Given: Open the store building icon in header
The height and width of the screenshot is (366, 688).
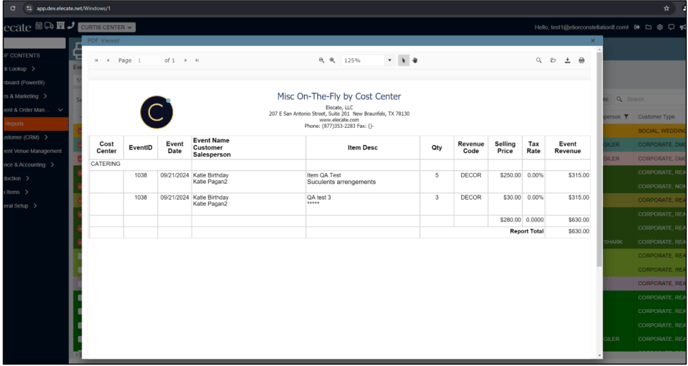Looking at the screenshot, I should (61, 26).
